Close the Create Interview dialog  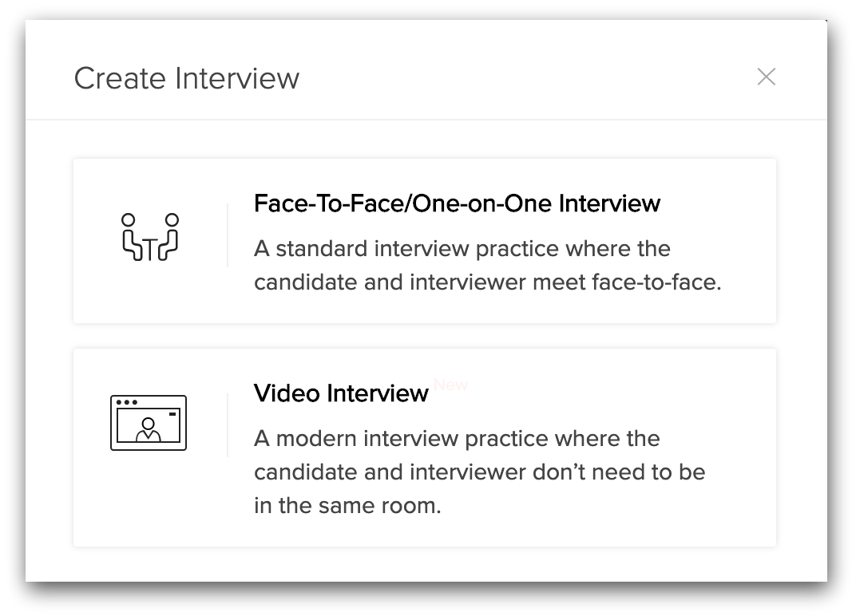(x=766, y=77)
